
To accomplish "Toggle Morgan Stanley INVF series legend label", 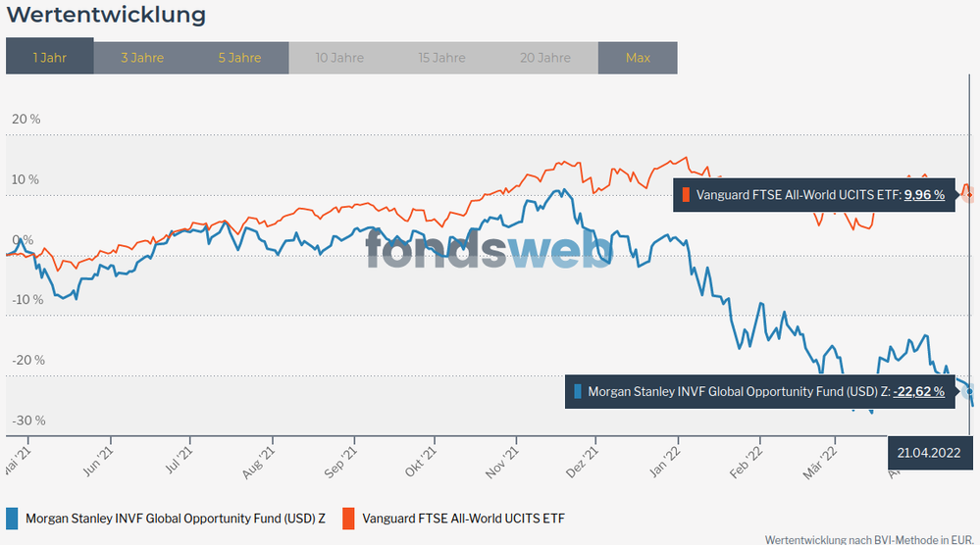I will pyautogui.click(x=176, y=519).
